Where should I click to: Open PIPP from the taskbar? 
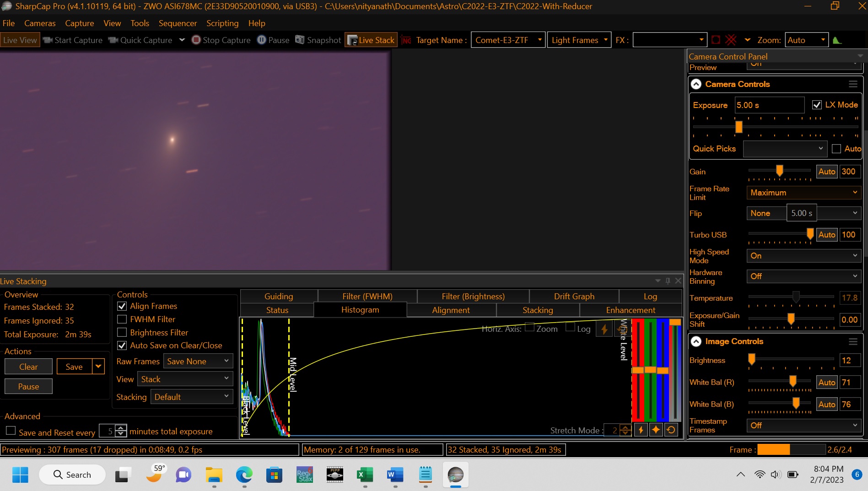[335, 475]
